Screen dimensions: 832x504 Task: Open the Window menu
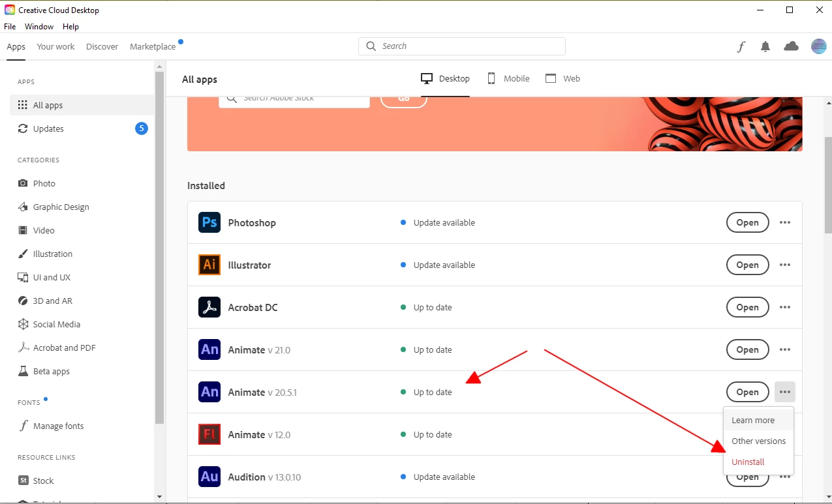click(x=39, y=27)
